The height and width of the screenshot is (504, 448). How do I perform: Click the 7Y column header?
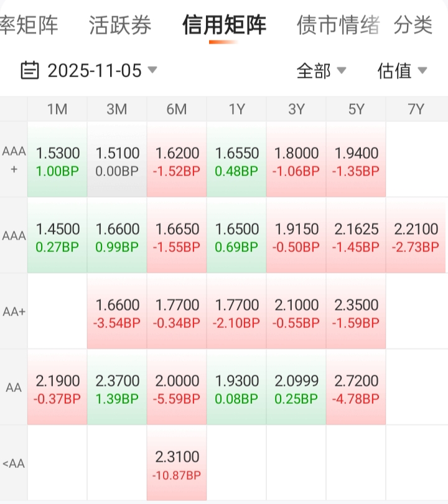point(416,110)
